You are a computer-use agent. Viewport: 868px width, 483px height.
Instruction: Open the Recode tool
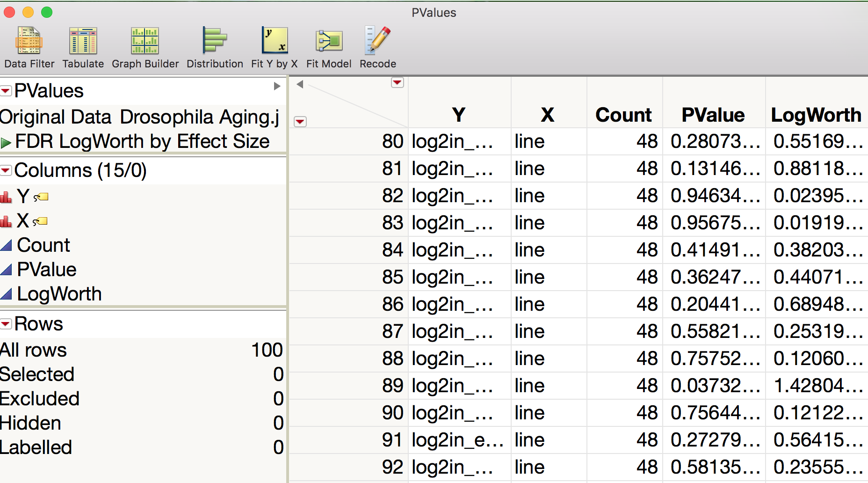pos(377,44)
